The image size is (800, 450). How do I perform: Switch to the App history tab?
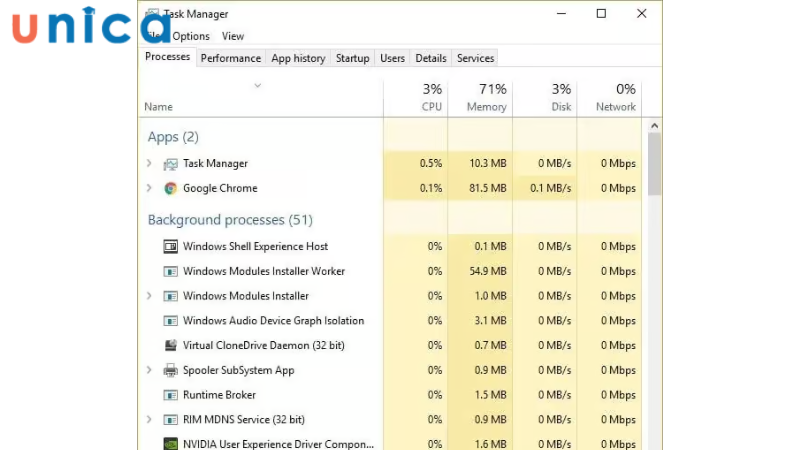coord(298,58)
